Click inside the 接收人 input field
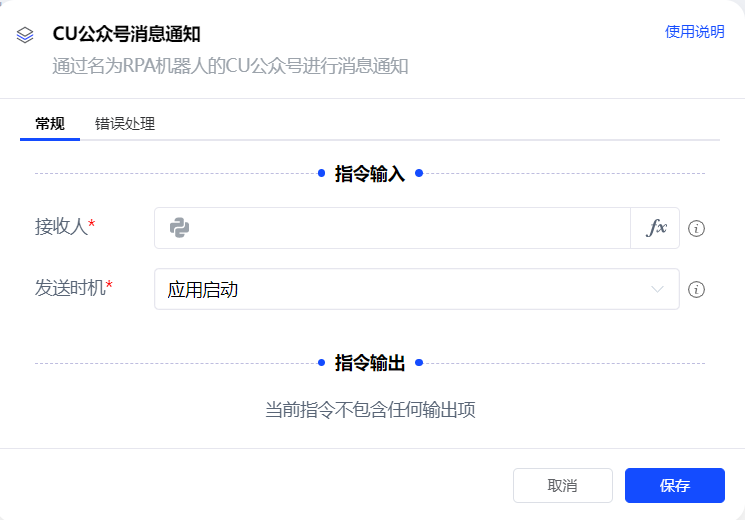745x520 pixels. (x=400, y=228)
